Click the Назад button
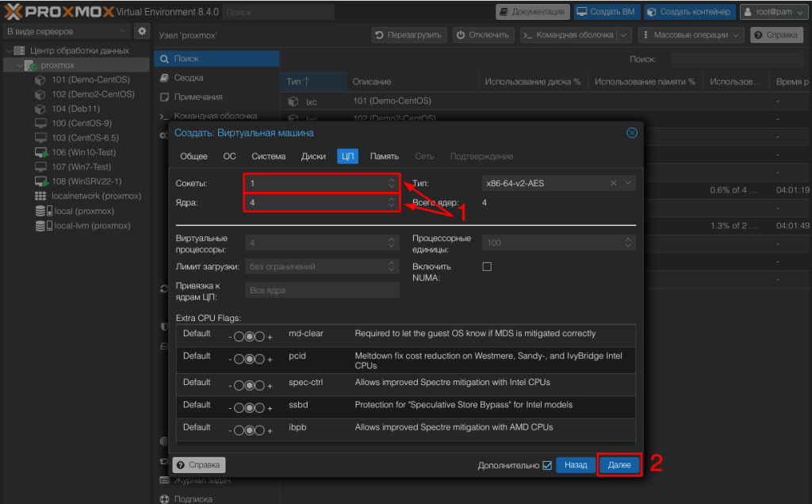The image size is (812, 504). 576,465
